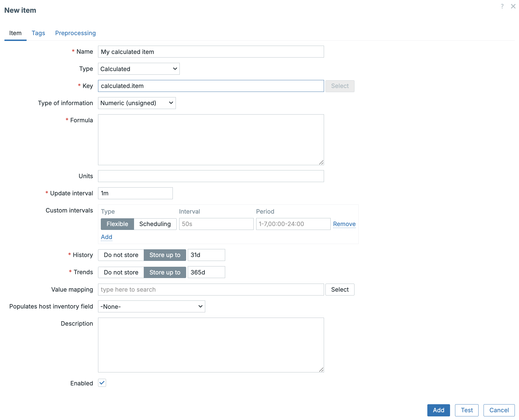Expand Populates host inventory field dropdown
The image size is (519, 420).
151,307
